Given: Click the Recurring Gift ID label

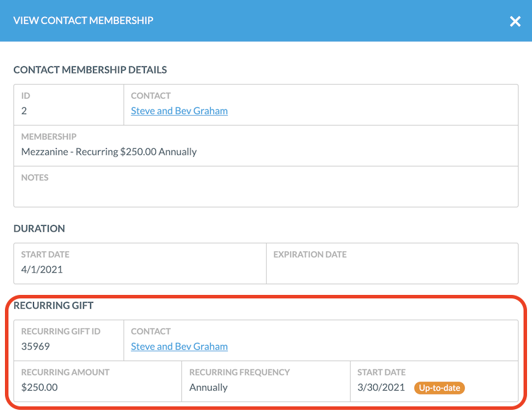Looking at the screenshot, I should pyautogui.click(x=61, y=332).
